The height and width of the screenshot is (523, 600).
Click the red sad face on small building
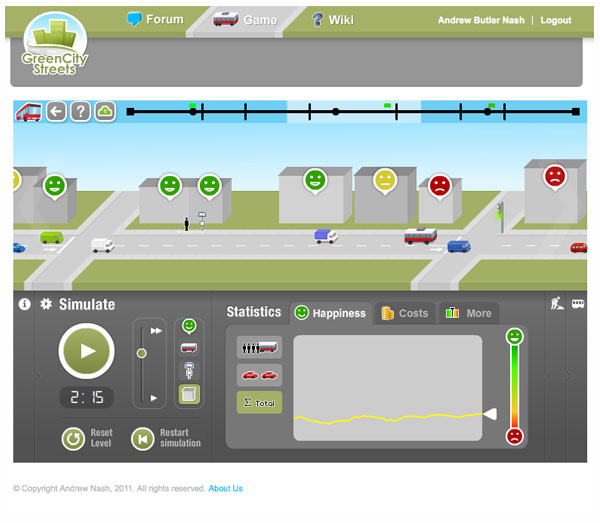pos(440,186)
